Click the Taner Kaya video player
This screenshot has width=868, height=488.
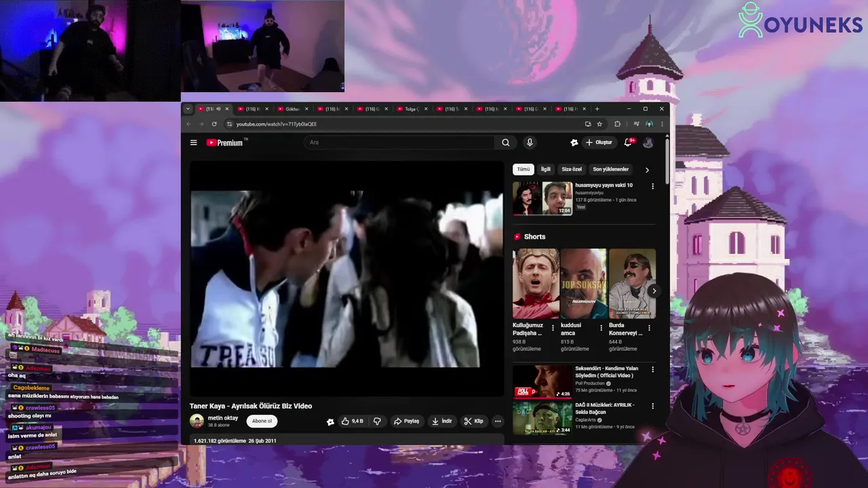tap(347, 279)
